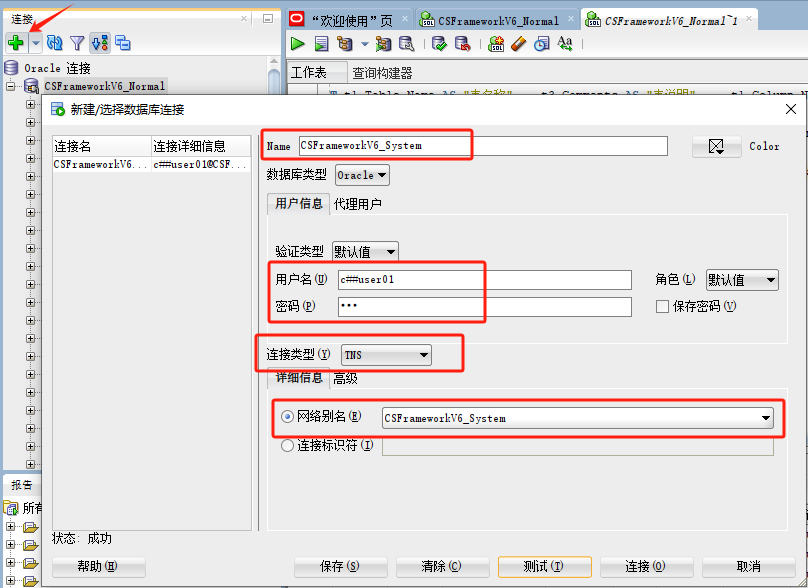Select the 连接标识符 radio button
This screenshot has width=808, height=588.
pyautogui.click(x=287, y=445)
